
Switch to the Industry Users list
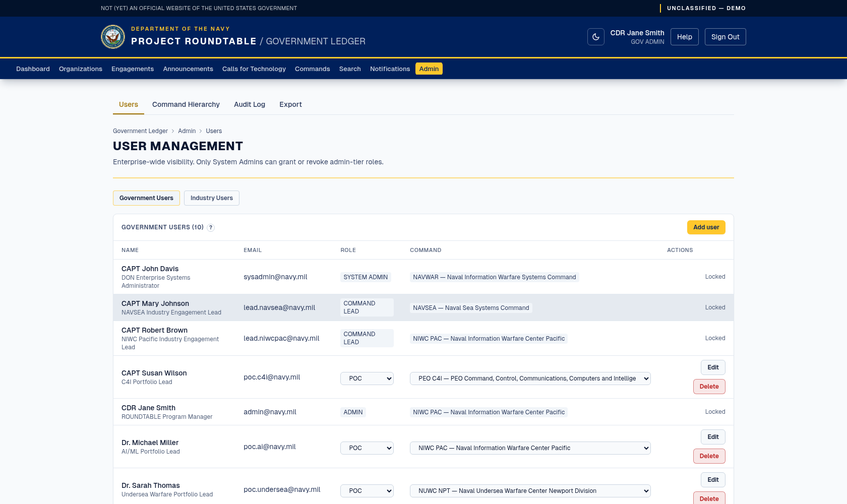[212, 198]
